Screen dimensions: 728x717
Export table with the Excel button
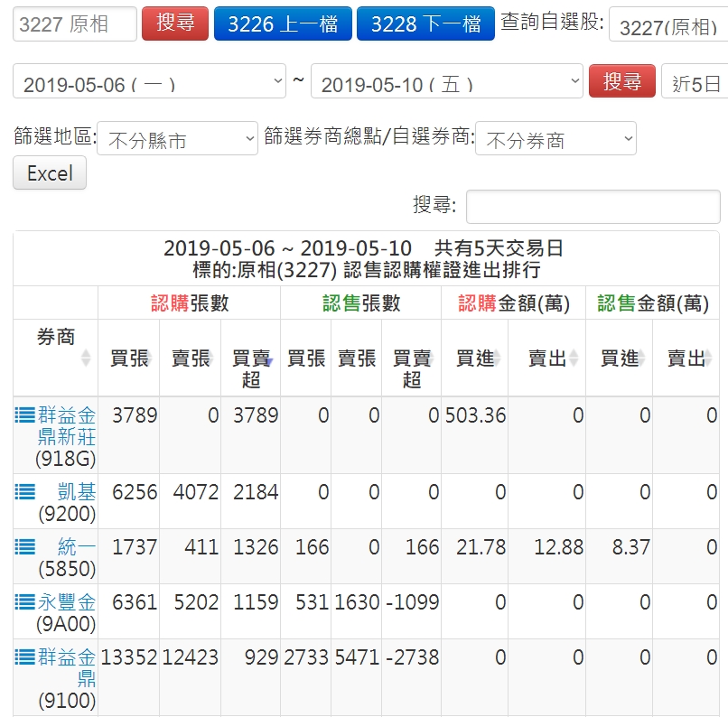[x=50, y=173]
